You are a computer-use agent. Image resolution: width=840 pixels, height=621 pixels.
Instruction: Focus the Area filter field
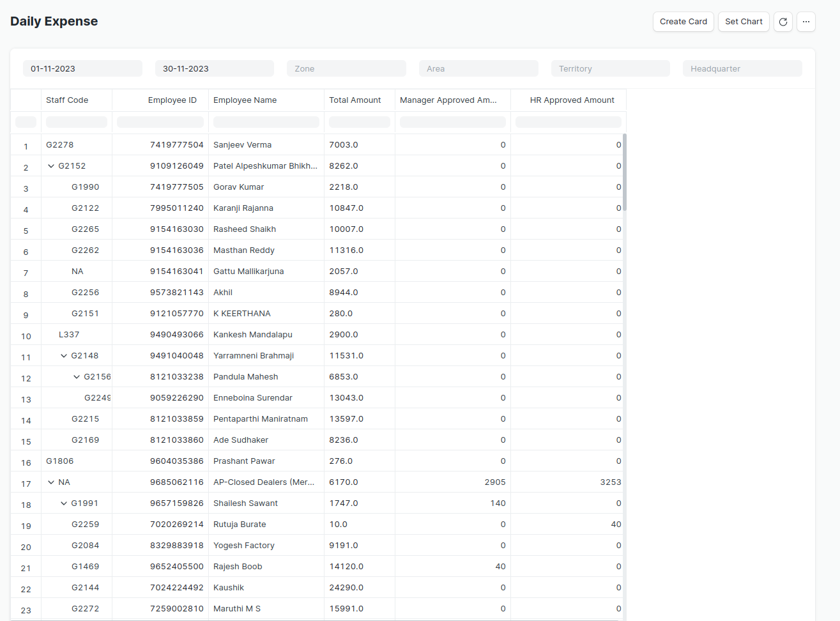478,69
